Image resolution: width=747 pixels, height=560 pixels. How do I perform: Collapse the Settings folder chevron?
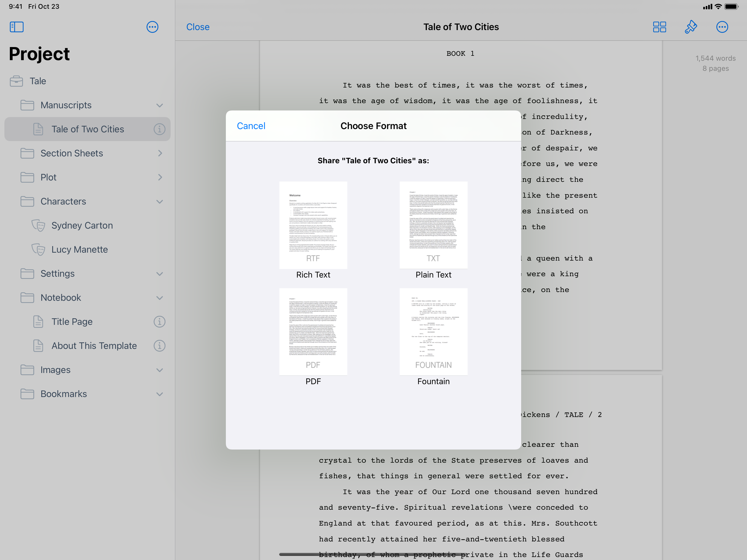(x=160, y=274)
